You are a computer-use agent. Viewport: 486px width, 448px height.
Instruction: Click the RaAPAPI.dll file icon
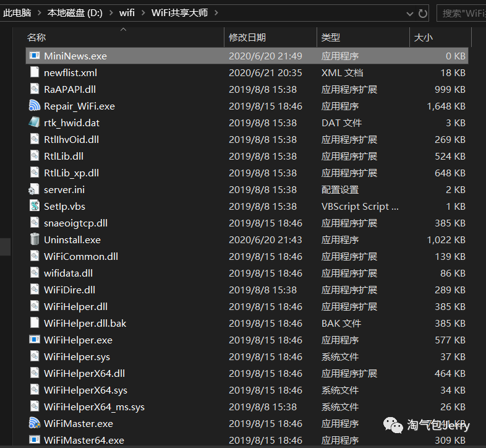[35, 89]
